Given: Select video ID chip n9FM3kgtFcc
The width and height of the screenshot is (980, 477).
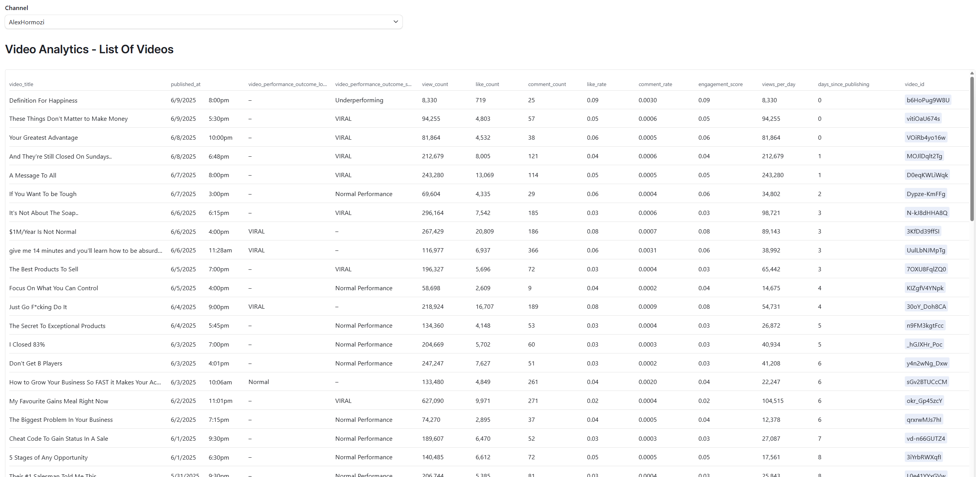Looking at the screenshot, I should [x=925, y=325].
